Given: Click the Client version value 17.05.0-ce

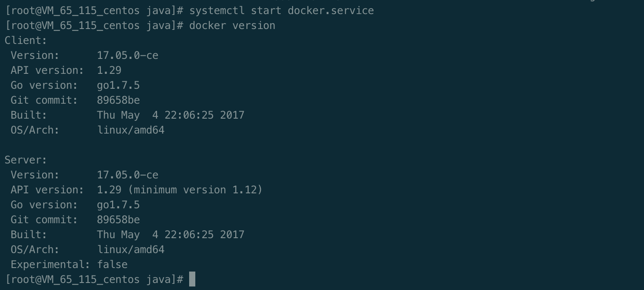Looking at the screenshot, I should coord(128,55).
